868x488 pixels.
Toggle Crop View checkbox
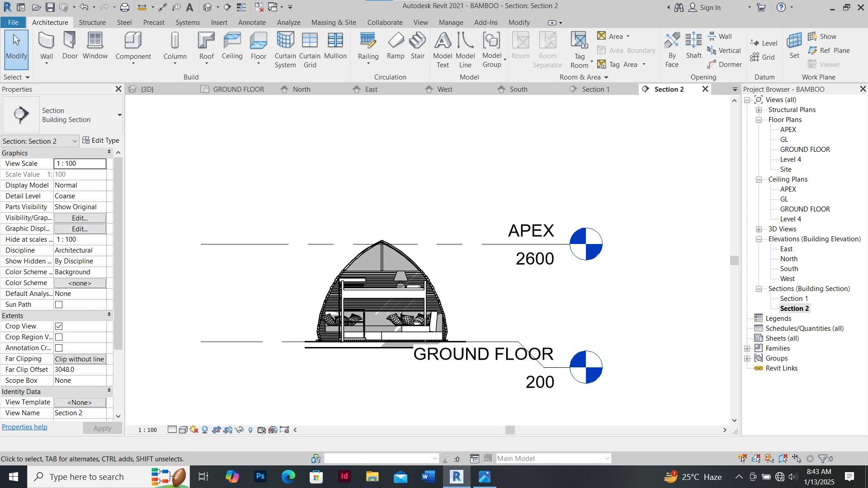click(x=58, y=326)
